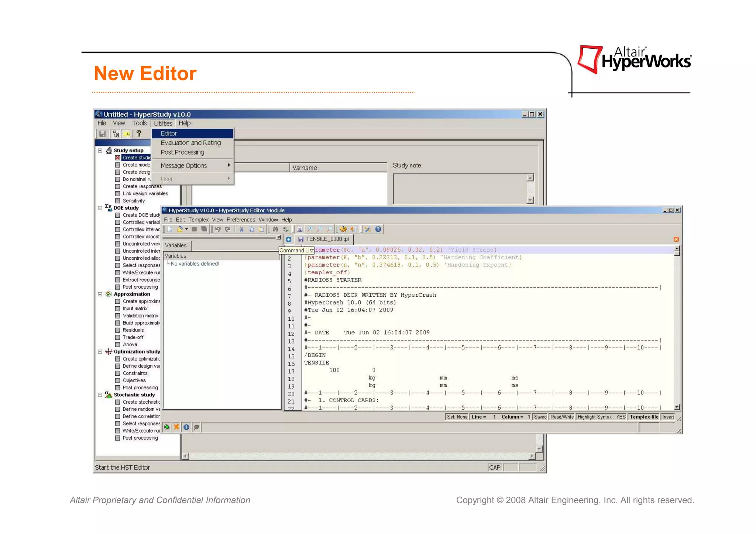The width and height of the screenshot is (756, 534).
Task: Click the Save disk icon in HyperStudy toolbar
Action: click(x=103, y=134)
